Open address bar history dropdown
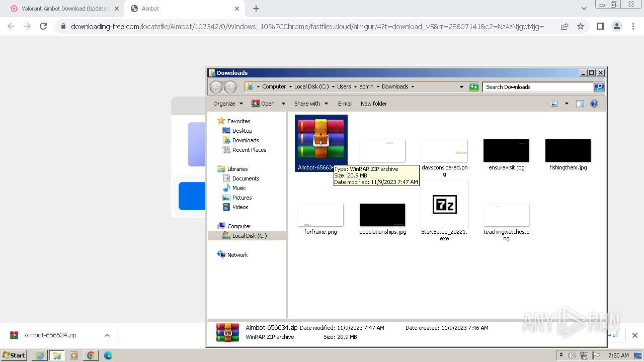Screen dimensions: 644x362 click(x=461, y=87)
